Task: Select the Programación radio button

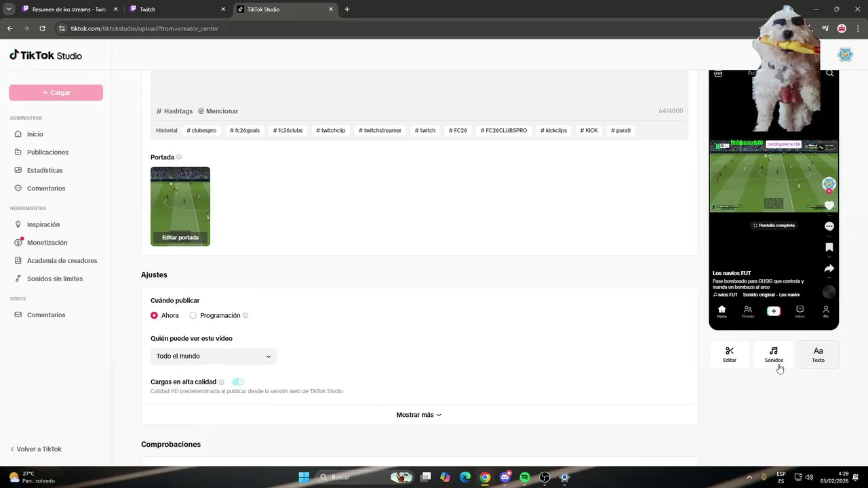Action: [193, 316]
